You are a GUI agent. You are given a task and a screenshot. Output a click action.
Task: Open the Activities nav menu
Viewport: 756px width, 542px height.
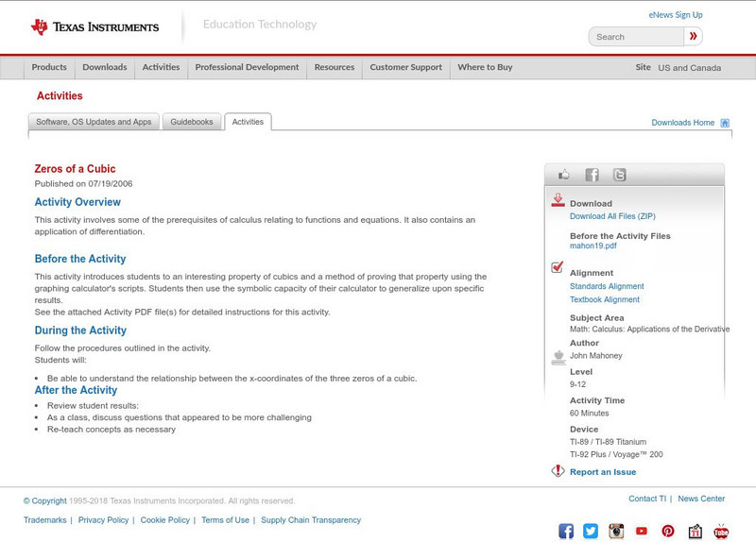pyautogui.click(x=161, y=67)
